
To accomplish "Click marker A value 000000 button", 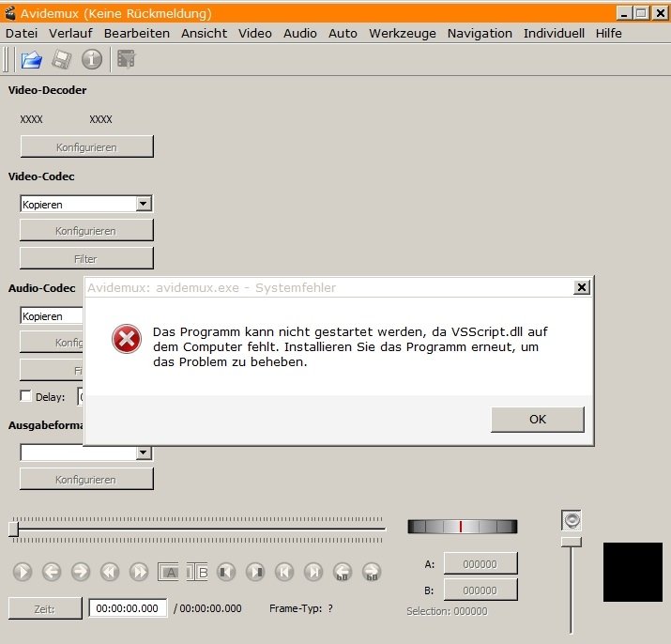I will tap(480, 563).
